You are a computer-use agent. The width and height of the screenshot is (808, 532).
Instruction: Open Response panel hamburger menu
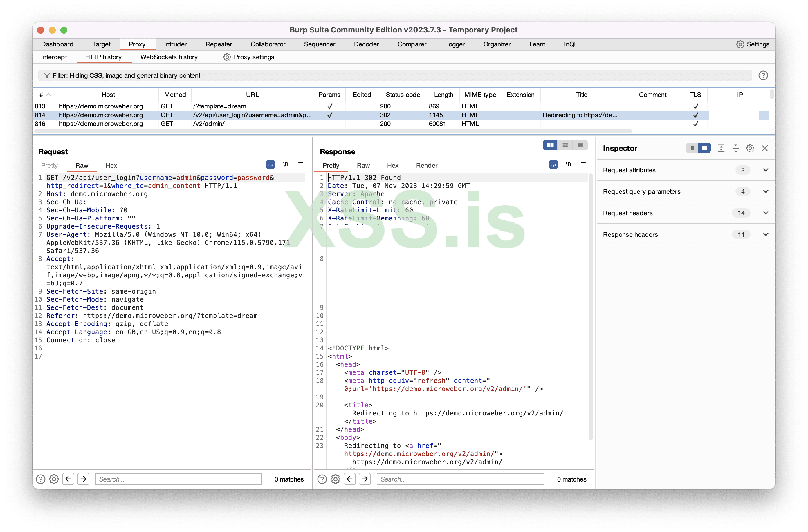pyautogui.click(x=583, y=164)
